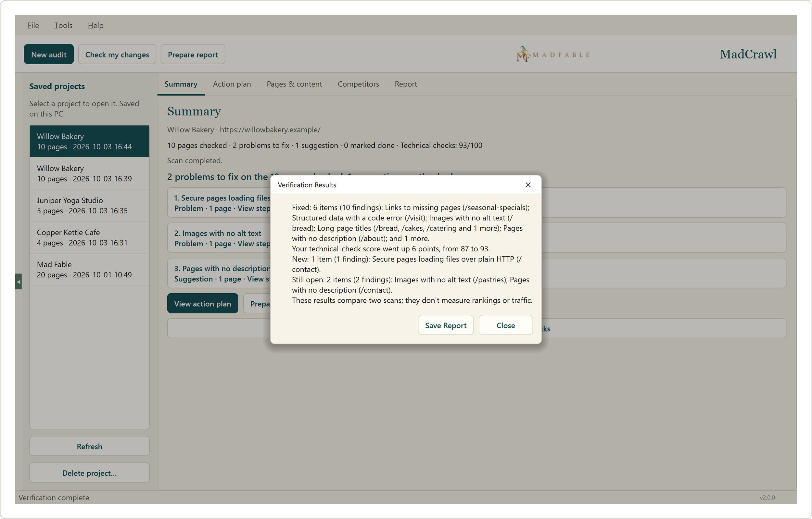Click Delete project button
Viewport: 812px width, 519px height.
pyautogui.click(x=89, y=473)
